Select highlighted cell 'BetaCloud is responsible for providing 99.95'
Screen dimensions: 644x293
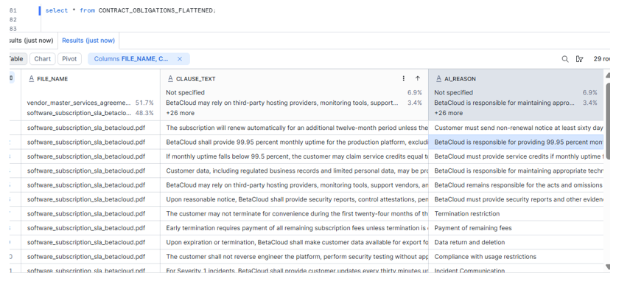click(516, 142)
